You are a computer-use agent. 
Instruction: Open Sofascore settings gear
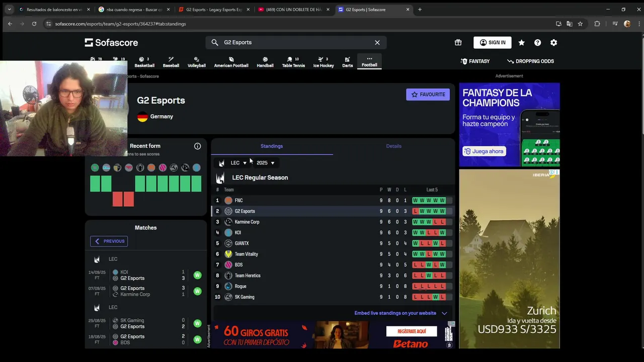(553, 43)
